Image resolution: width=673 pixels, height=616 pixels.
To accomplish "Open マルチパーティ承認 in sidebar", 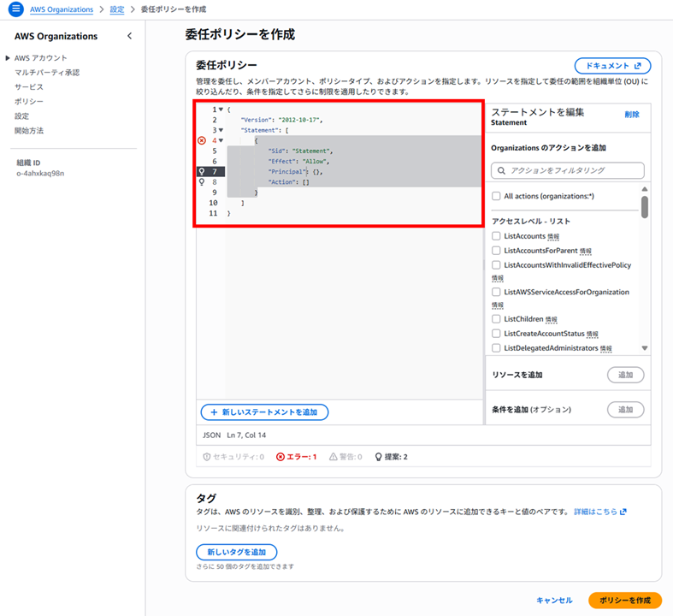I will (47, 73).
